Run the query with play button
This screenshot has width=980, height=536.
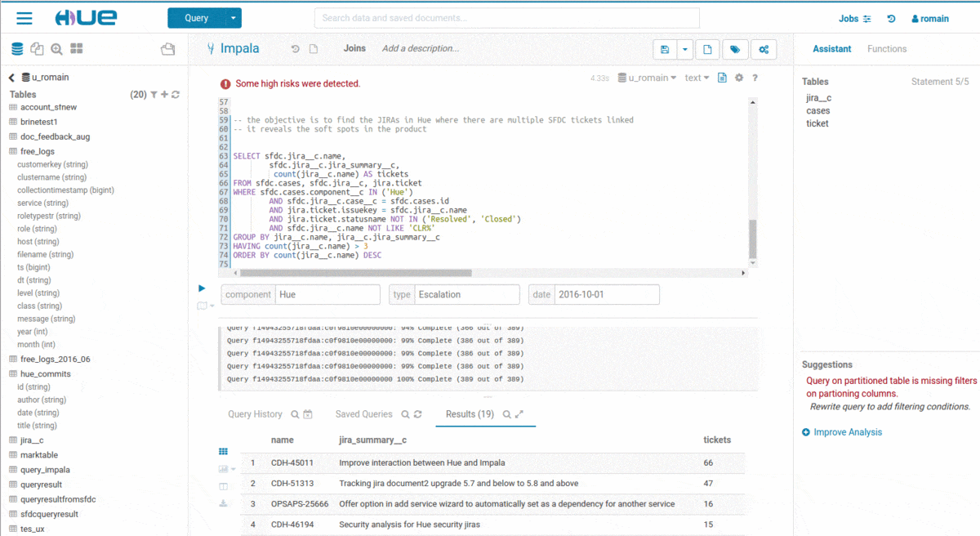click(x=202, y=288)
